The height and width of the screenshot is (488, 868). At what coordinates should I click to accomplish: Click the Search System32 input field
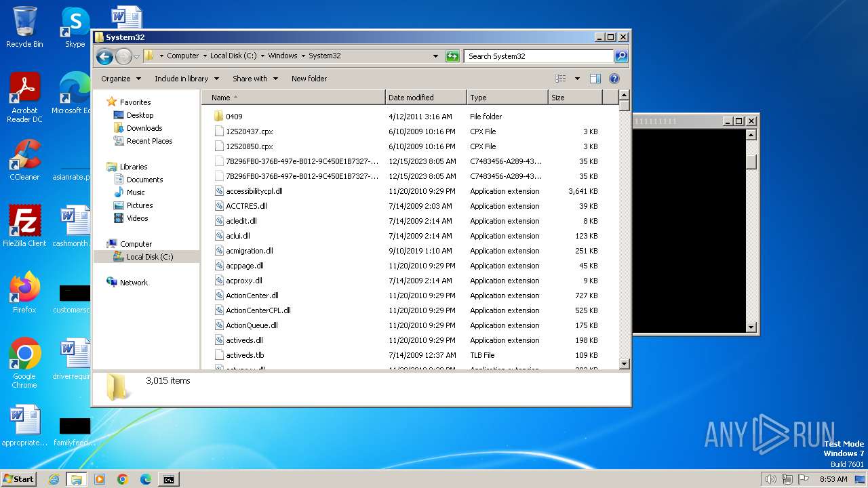(538, 56)
